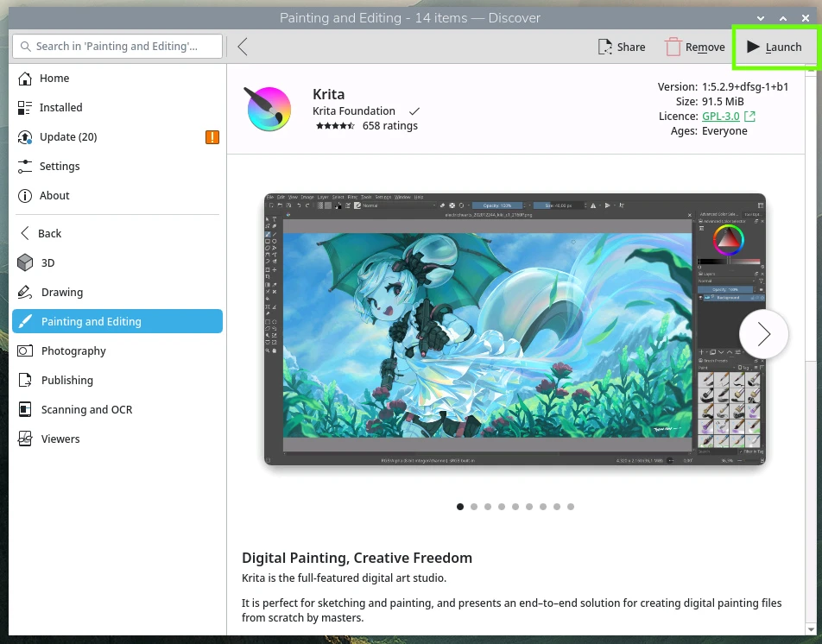Click the Krita screenshot thumbnail
The width and height of the screenshot is (822, 644).
(501, 330)
